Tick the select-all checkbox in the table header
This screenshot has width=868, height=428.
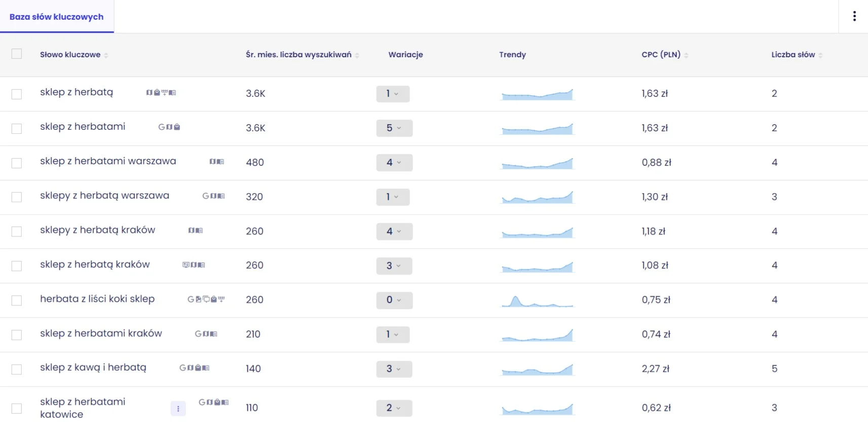click(x=17, y=54)
